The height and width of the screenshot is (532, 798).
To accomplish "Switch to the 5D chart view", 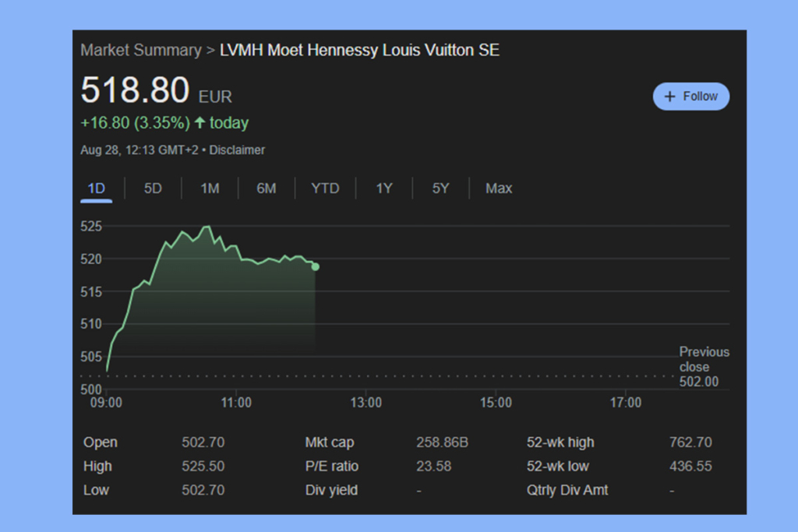I will point(153,188).
